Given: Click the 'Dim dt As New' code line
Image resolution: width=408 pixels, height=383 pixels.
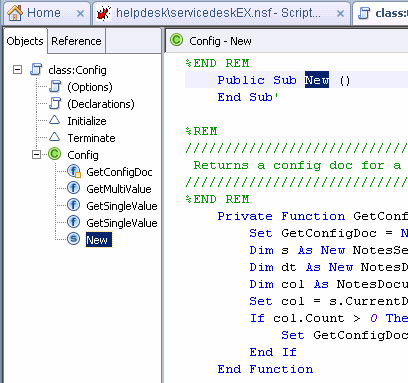Looking at the screenshot, I should click(x=328, y=267).
